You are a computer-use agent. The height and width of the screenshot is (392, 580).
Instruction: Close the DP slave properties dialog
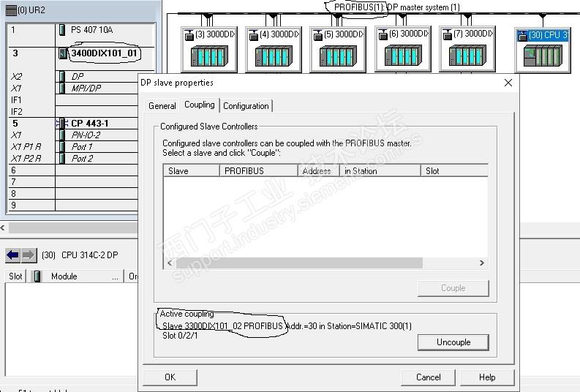point(508,83)
